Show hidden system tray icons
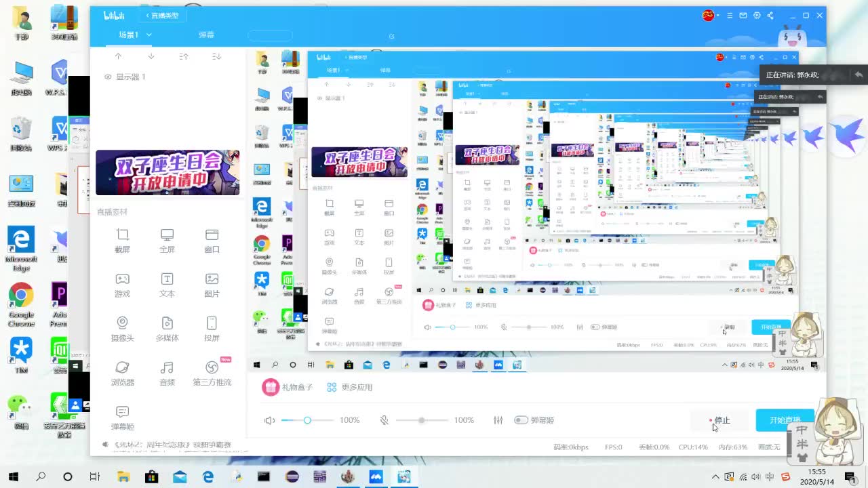This screenshot has width=868, height=488. pos(715,477)
